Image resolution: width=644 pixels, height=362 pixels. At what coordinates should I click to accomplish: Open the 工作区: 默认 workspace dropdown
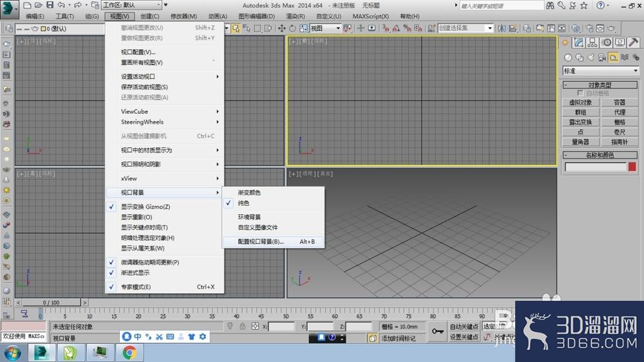click(x=131, y=5)
